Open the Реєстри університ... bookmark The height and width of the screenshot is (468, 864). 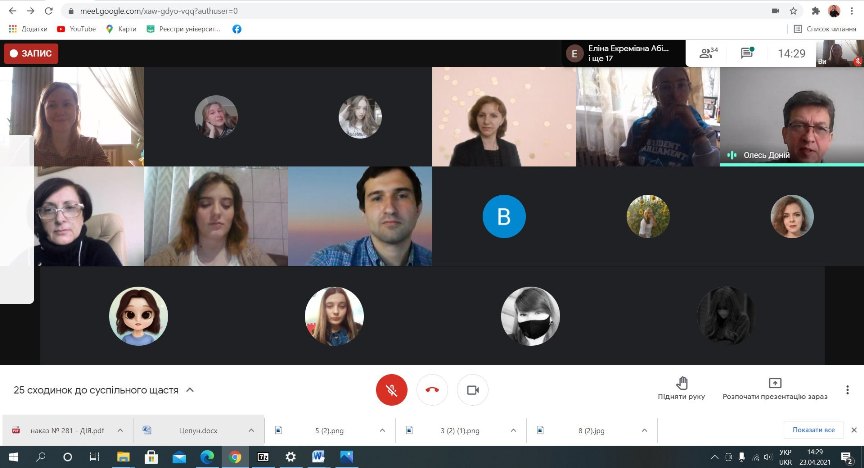click(183, 29)
